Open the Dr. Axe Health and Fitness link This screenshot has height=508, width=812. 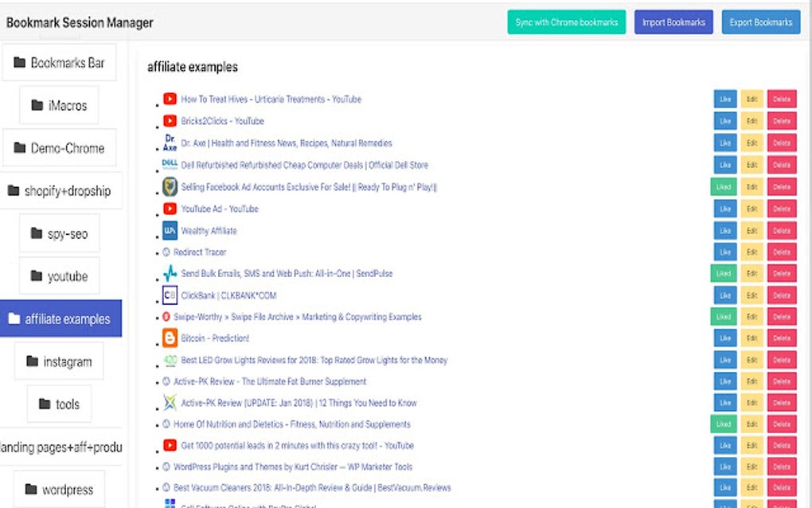coord(287,143)
